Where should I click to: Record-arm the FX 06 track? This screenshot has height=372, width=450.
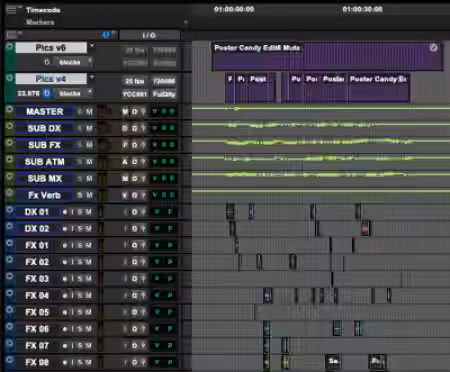65,329
